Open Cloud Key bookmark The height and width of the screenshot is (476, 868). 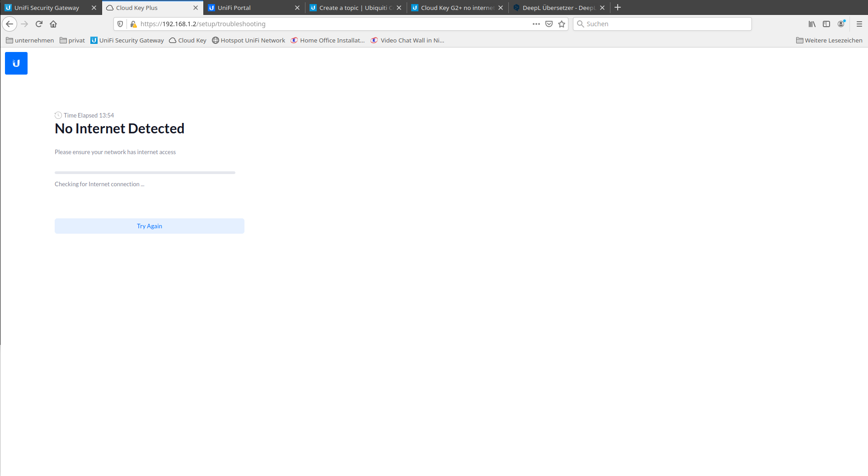[188, 40]
